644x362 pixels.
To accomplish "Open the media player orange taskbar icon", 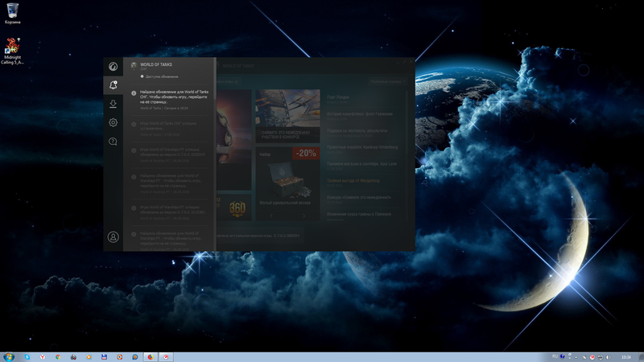I will coord(89,357).
